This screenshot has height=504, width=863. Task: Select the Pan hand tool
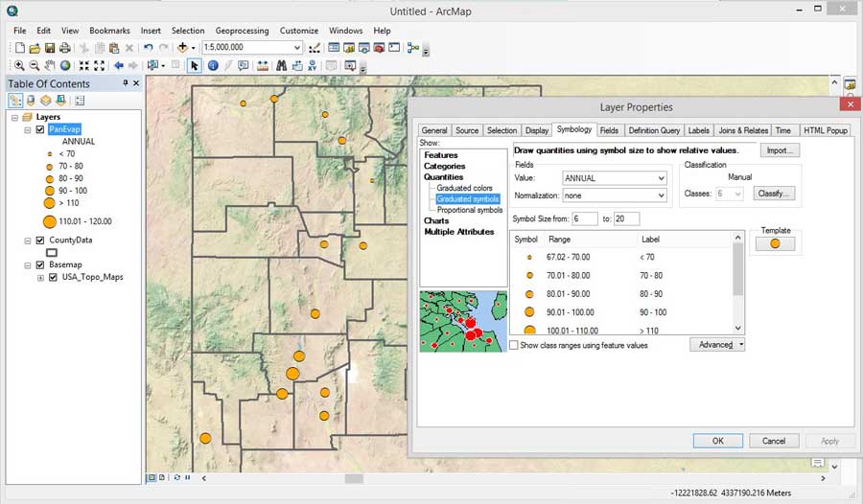50,65
